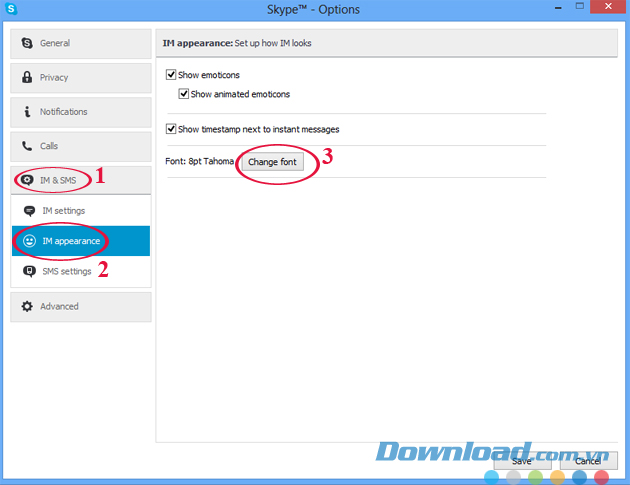Click the IM appearance header text
The height and width of the screenshot is (485, 630).
(x=237, y=43)
